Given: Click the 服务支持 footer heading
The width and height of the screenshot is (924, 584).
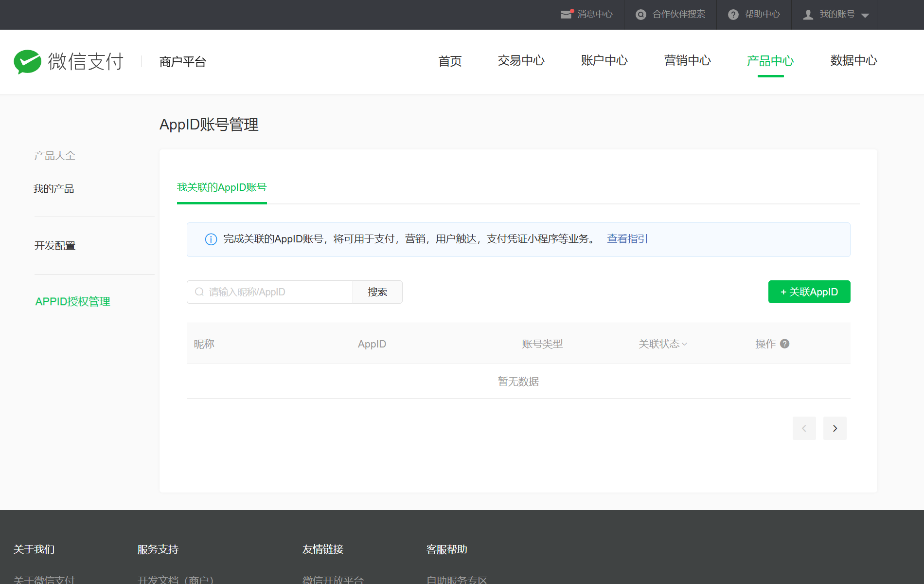Looking at the screenshot, I should [x=158, y=549].
